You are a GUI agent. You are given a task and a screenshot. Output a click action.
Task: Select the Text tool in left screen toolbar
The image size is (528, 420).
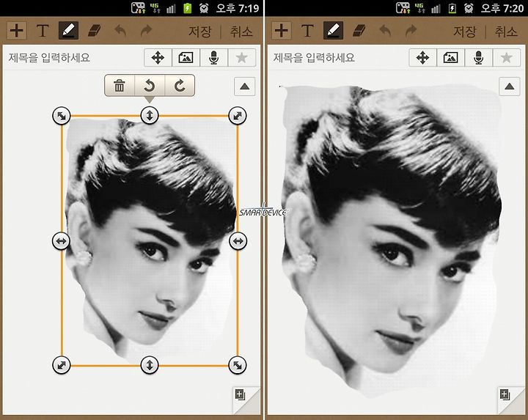[43, 31]
